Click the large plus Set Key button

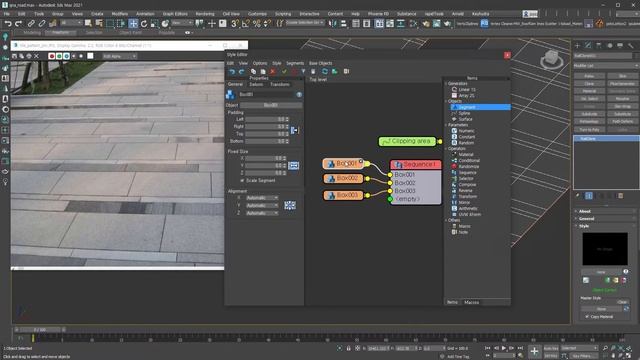tap(534, 351)
